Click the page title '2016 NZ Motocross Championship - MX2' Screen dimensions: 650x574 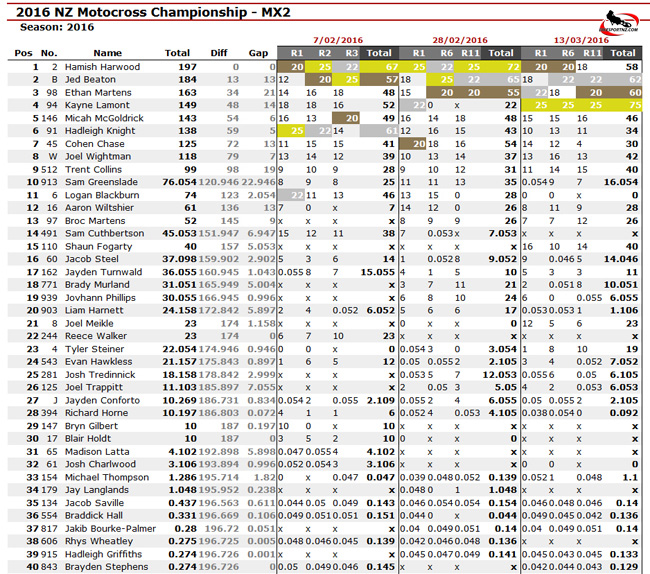point(155,11)
